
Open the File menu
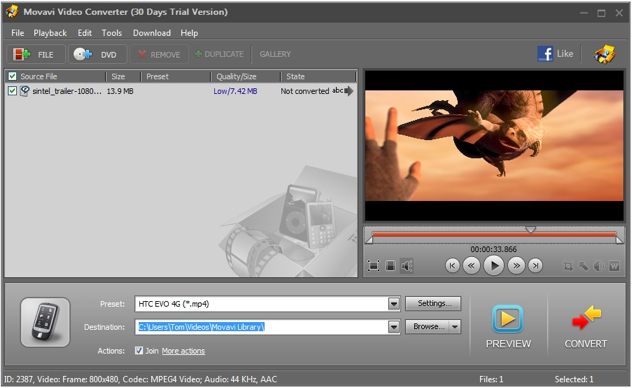click(x=17, y=33)
